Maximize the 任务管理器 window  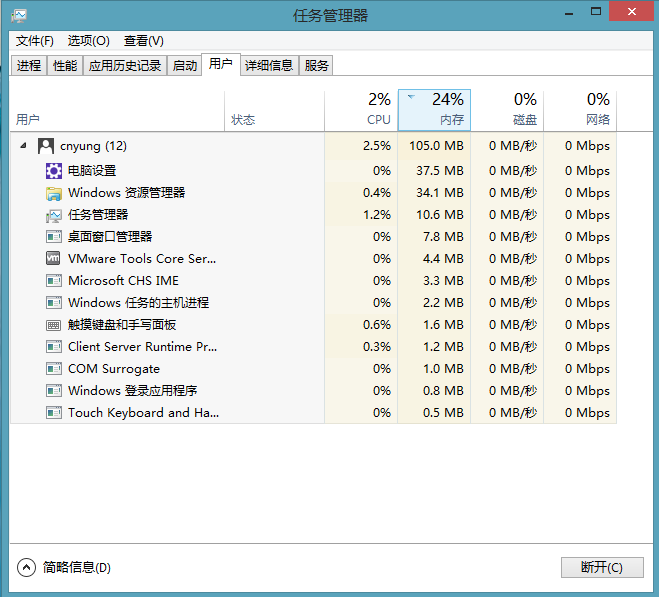point(596,12)
